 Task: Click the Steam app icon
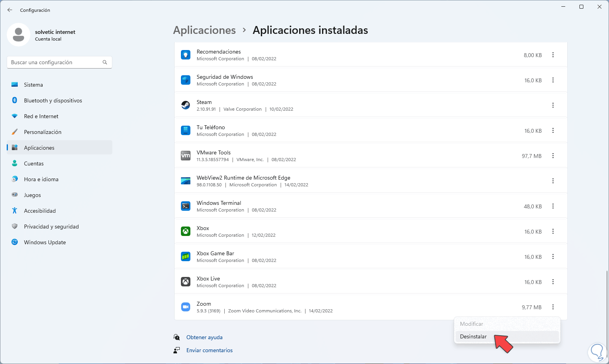click(x=185, y=105)
